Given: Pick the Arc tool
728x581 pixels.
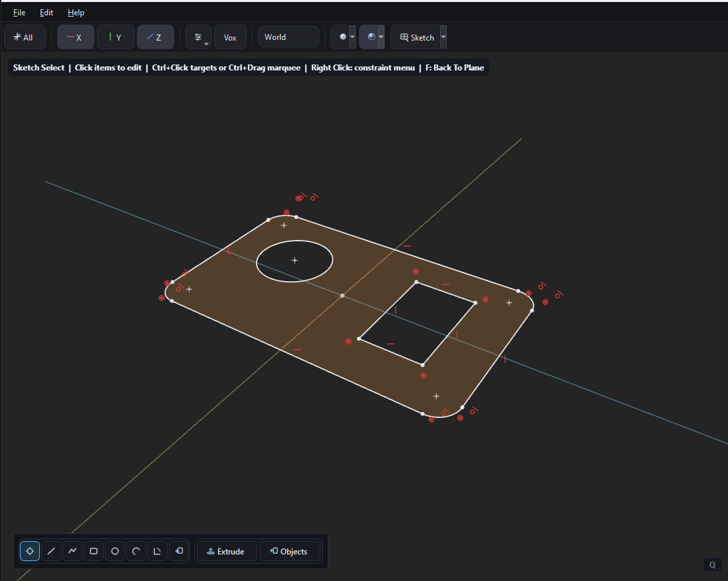Looking at the screenshot, I should click(x=136, y=551).
